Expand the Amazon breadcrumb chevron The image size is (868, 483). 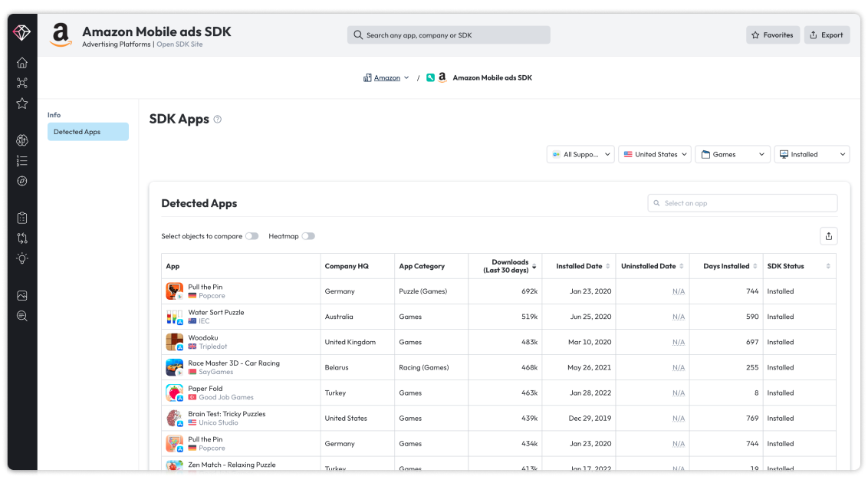pos(406,78)
